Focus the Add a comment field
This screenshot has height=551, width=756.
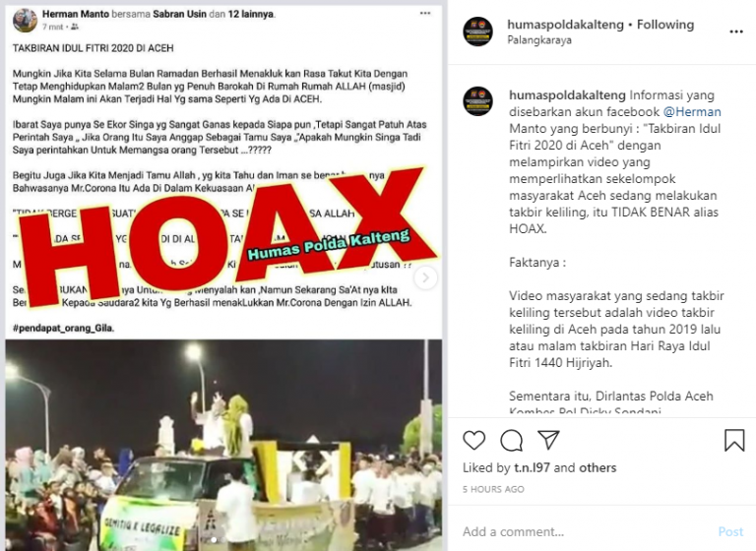584,531
